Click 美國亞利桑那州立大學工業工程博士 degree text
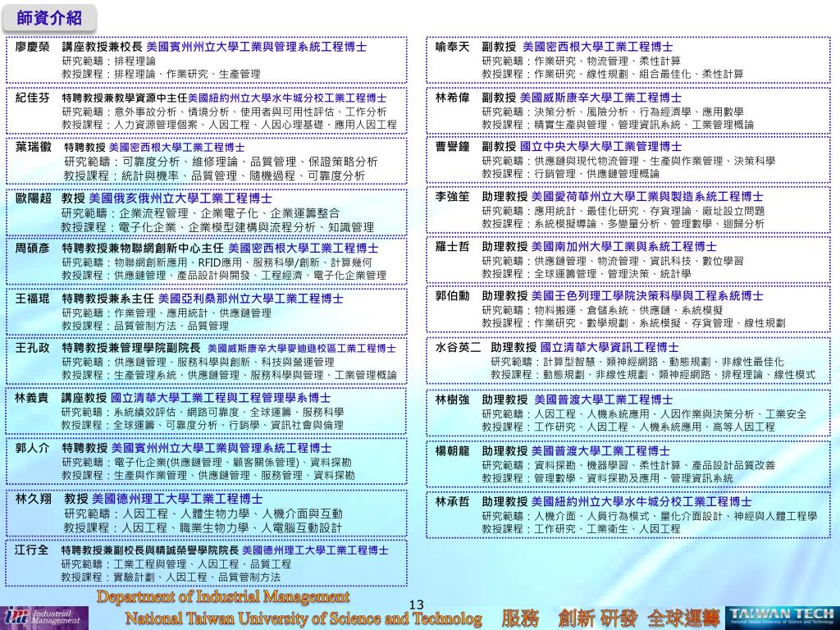 click(x=251, y=299)
